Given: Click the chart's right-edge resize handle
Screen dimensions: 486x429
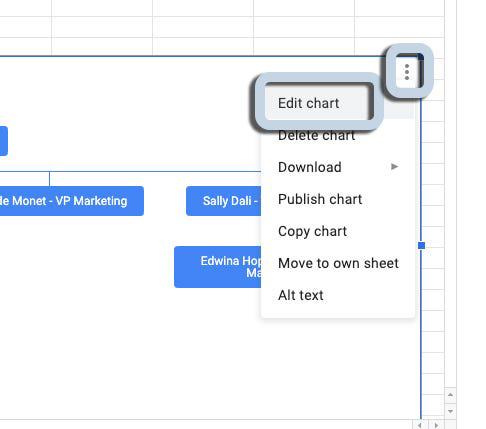Looking at the screenshot, I should 421,246.
